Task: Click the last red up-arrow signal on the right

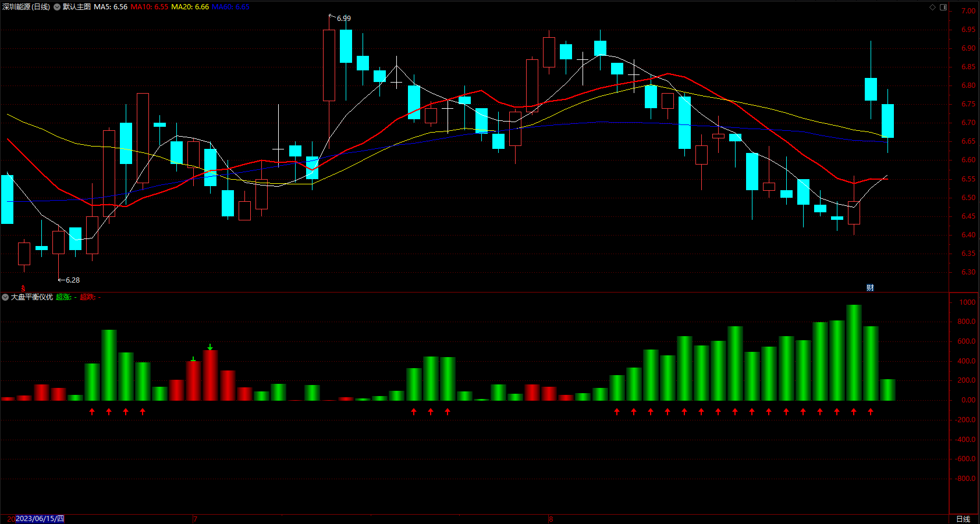Action: click(x=871, y=412)
